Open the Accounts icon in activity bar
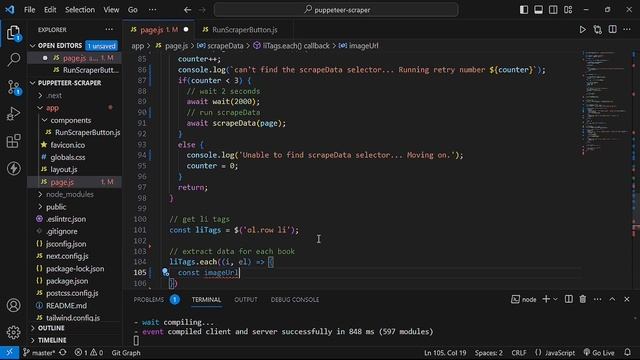Screen dimensions: 640x360 [x=13, y=305]
